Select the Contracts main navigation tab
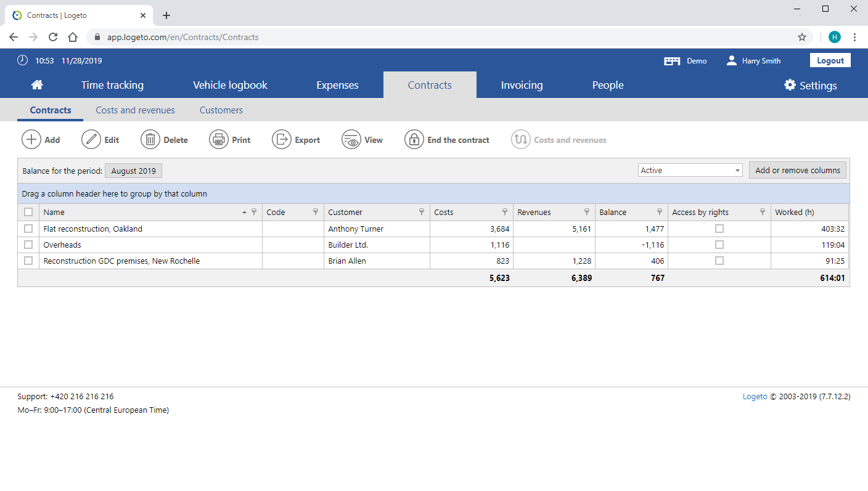The image size is (868, 491). coord(430,85)
